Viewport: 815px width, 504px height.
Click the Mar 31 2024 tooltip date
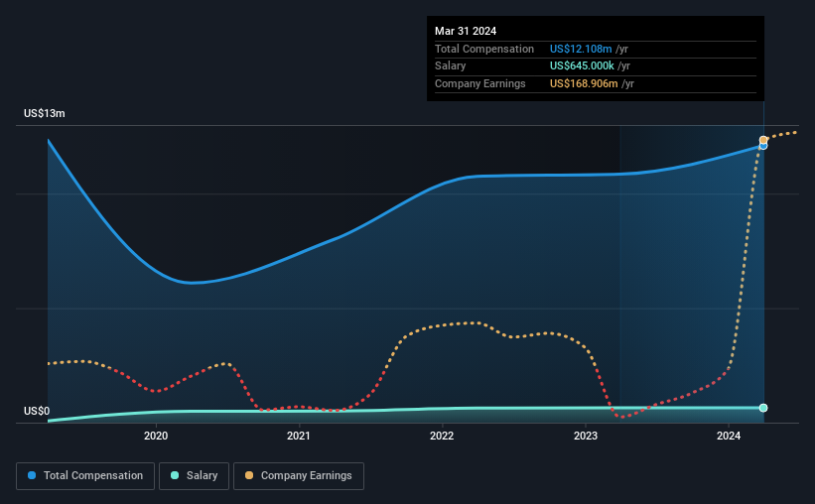[x=466, y=31]
